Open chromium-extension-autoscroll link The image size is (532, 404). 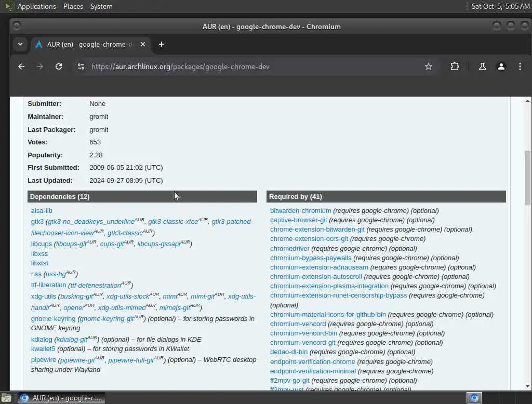pos(316,277)
